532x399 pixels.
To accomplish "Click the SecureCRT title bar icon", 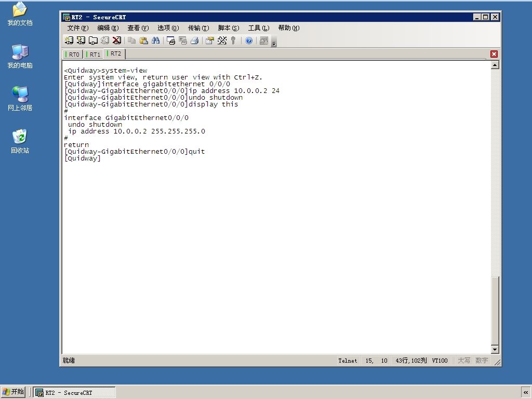I will [x=66, y=17].
